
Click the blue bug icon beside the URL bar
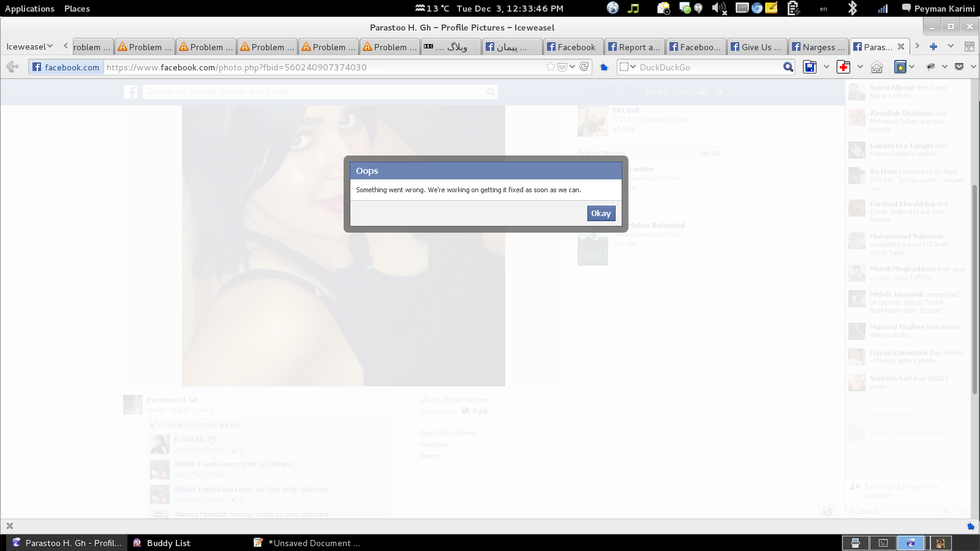(x=604, y=67)
